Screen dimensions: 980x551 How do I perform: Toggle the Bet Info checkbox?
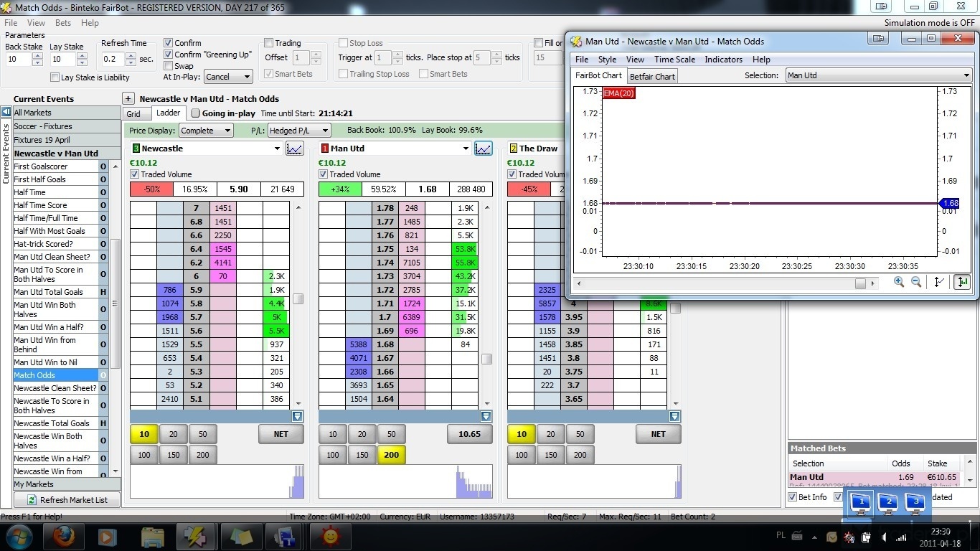[793, 497]
